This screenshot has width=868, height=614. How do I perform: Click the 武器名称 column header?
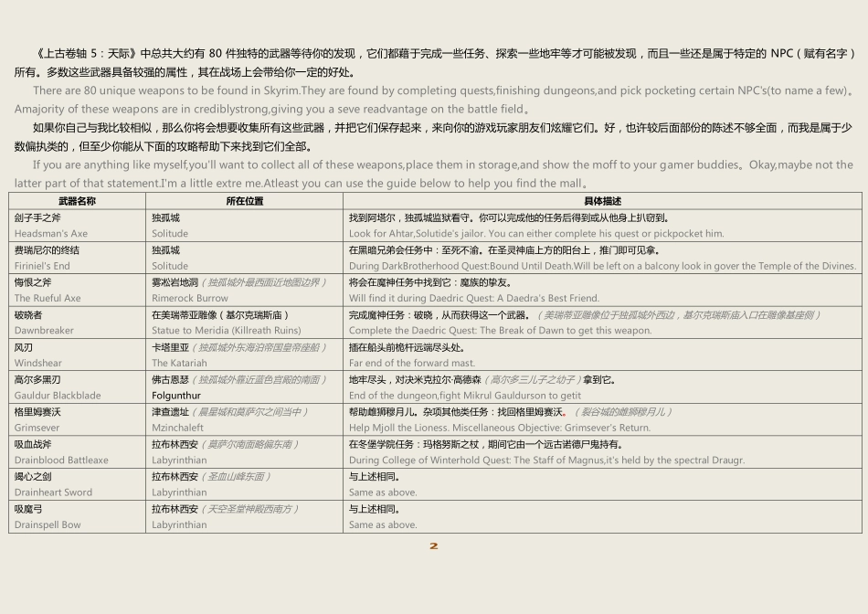pos(77,201)
